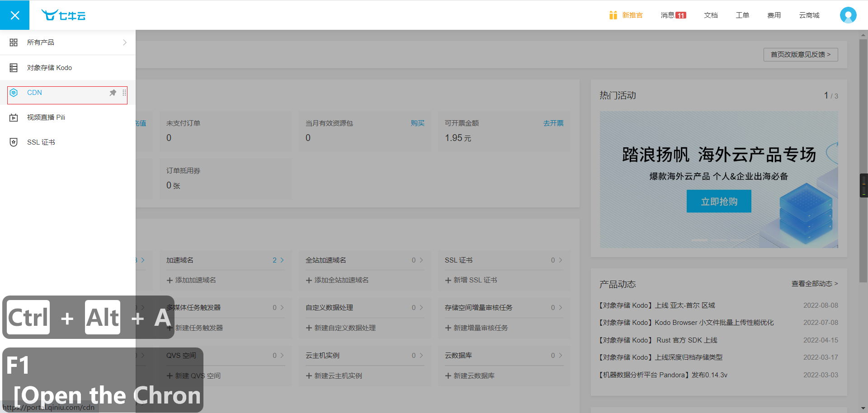868x413 pixels.
Task: Open 费用 in top navigation
Action: point(774,15)
